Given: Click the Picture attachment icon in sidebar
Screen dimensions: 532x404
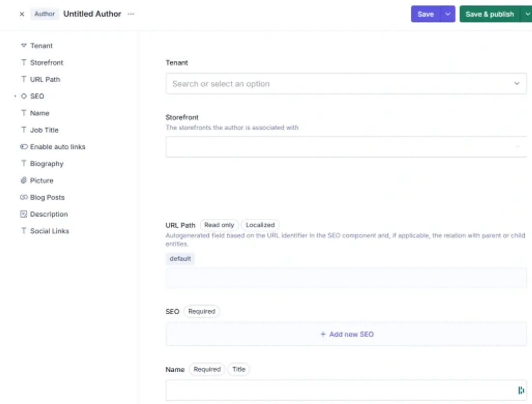Looking at the screenshot, I should [24, 180].
